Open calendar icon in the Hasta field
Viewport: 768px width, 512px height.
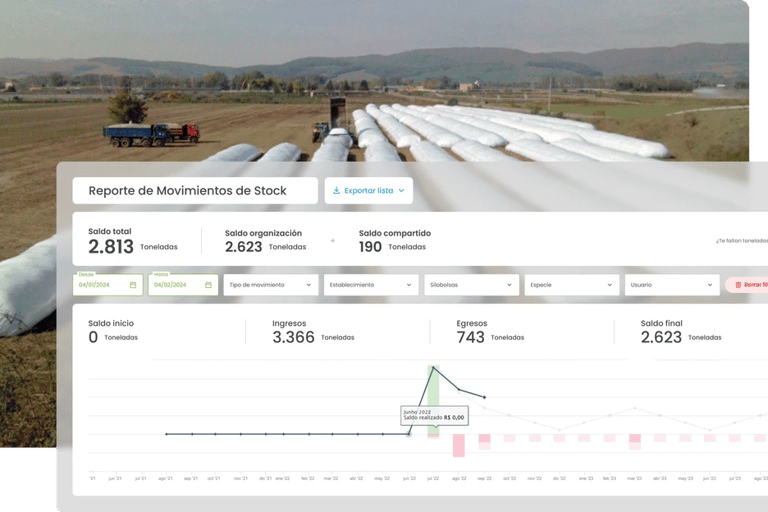(208, 285)
